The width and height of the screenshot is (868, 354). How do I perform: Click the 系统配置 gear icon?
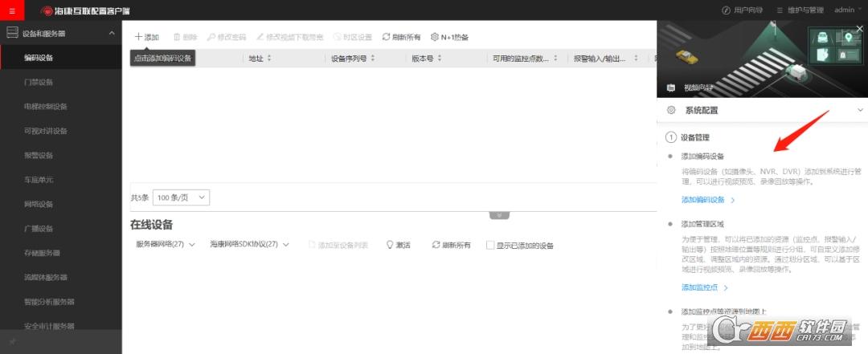pos(671,110)
